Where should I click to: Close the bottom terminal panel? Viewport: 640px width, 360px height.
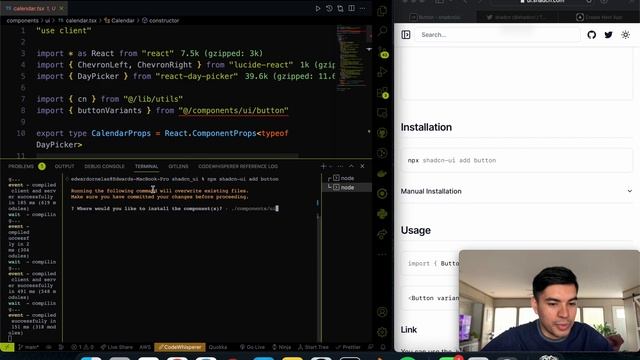click(362, 166)
